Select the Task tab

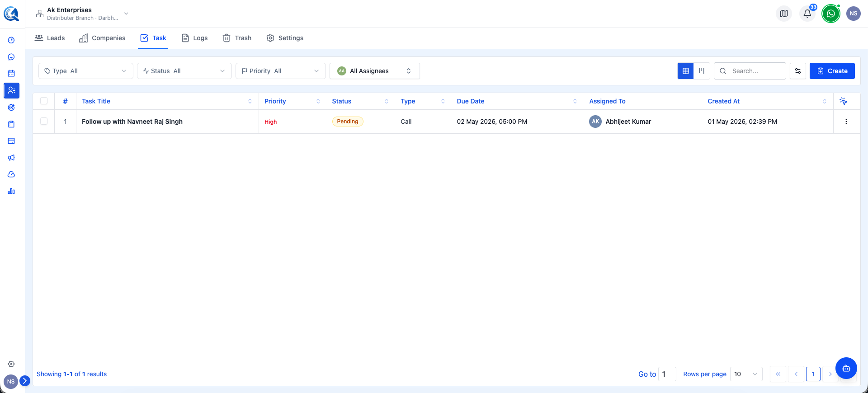pos(153,38)
